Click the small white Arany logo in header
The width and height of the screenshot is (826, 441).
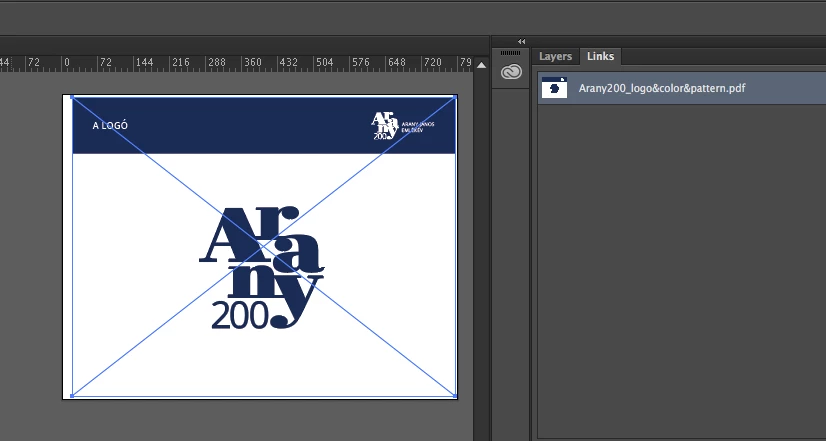385,125
